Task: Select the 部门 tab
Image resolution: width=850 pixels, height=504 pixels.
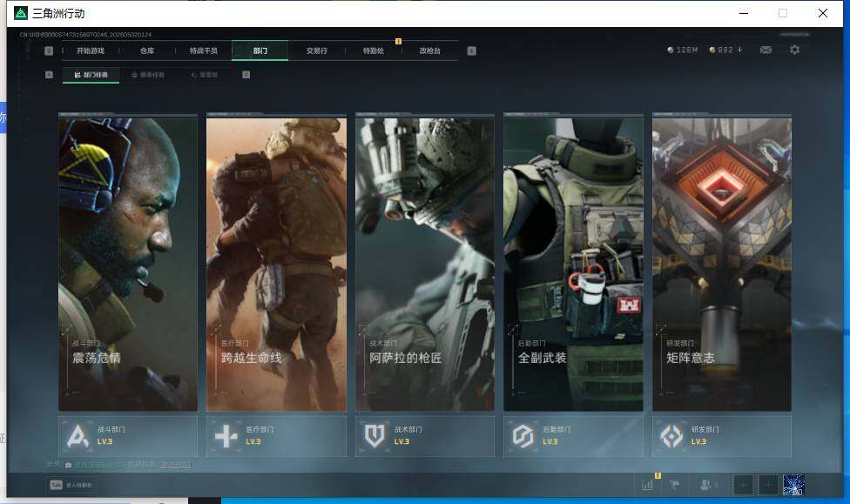Action: [x=260, y=50]
